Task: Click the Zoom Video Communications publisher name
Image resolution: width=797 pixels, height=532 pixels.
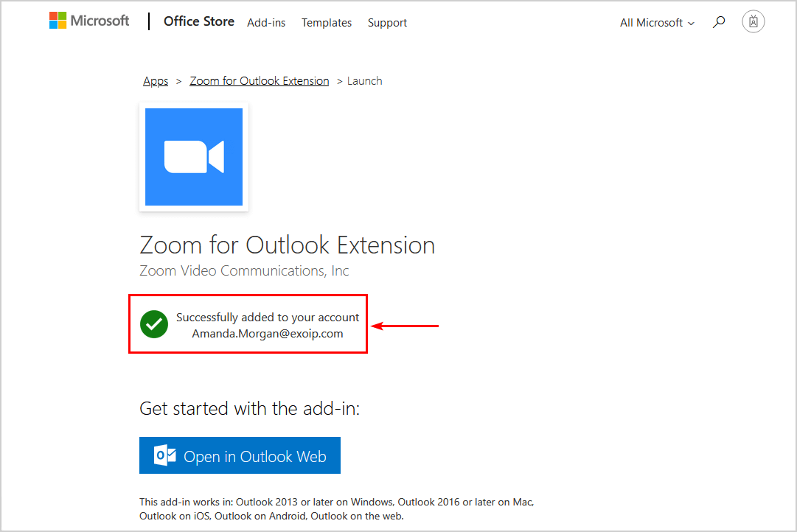Action: click(244, 271)
